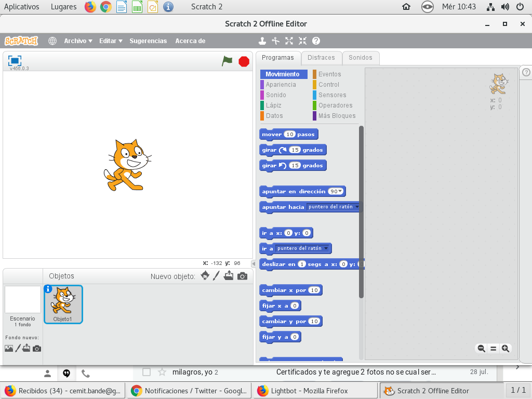Select the Delete scissors tool
The image size is (532, 399).
[275, 41]
